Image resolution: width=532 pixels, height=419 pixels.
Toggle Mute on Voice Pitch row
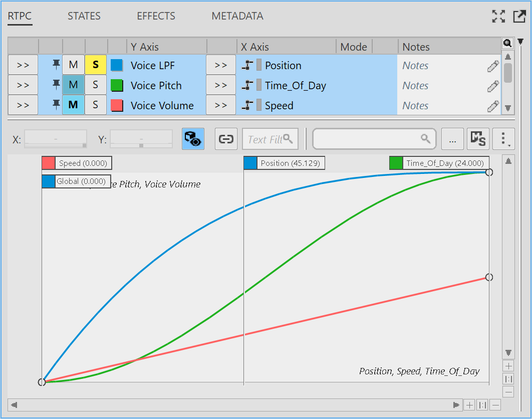pyautogui.click(x=73, y=85)
